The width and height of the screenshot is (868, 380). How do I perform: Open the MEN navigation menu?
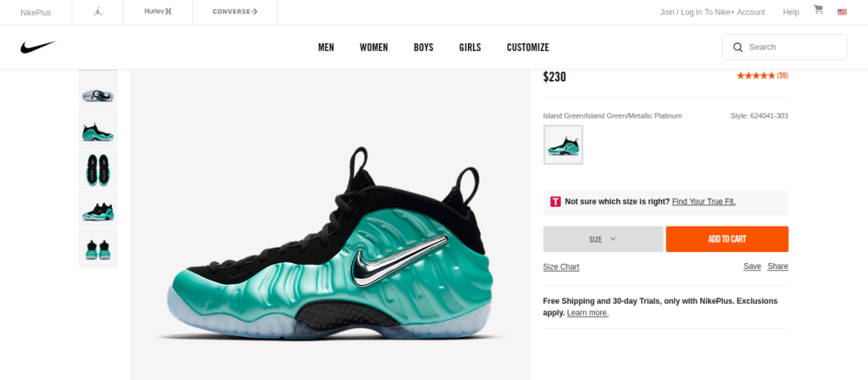(326, 47)
